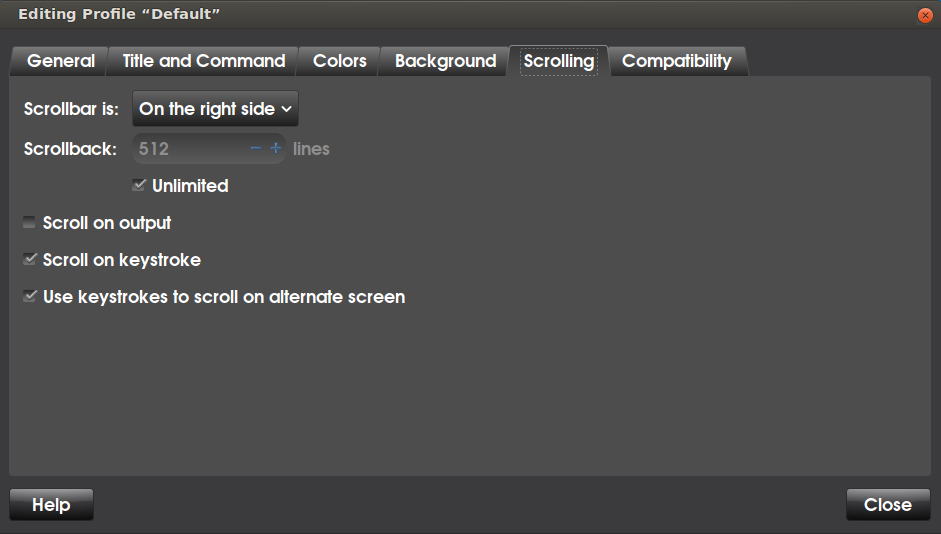Image resolution: width=941 pixels, height=534 pixels.
Task: Click the plus icon in Scrollback field
Action: point(275,148)
